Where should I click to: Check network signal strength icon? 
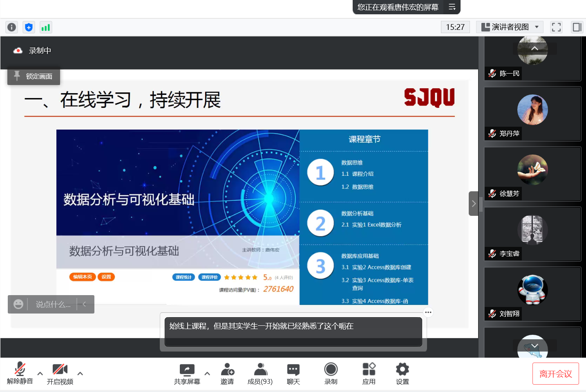pyautogui.click(x=45, y=27)
